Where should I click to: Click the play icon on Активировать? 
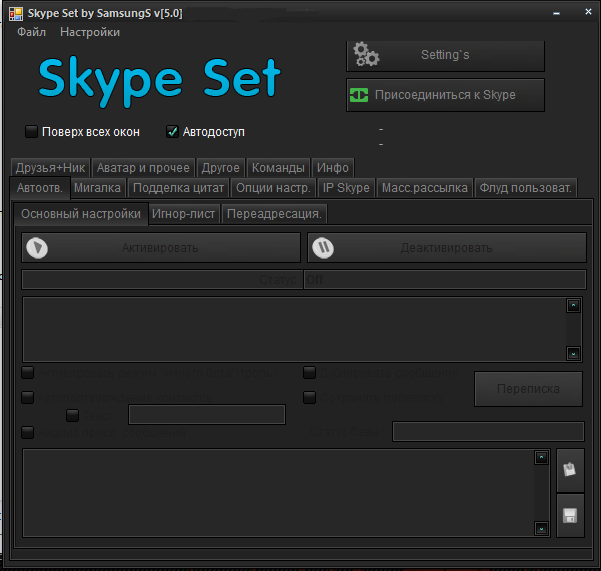point(37,248)
